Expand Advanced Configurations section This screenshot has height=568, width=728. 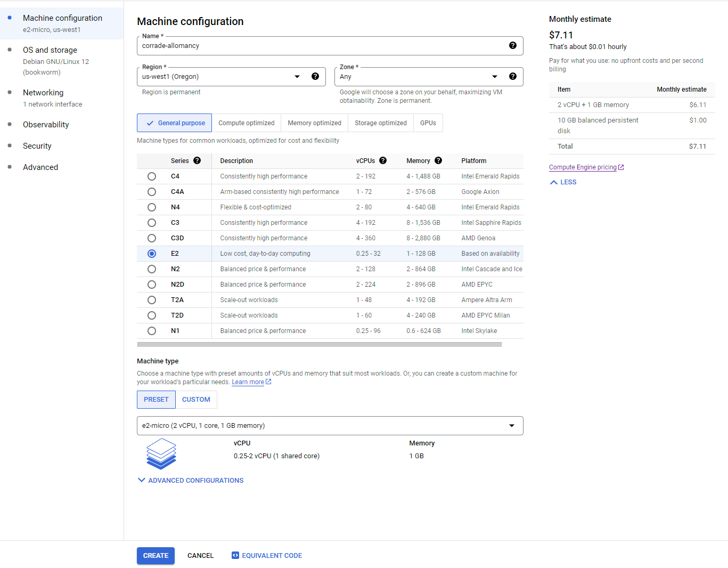(x=190, y=481)
